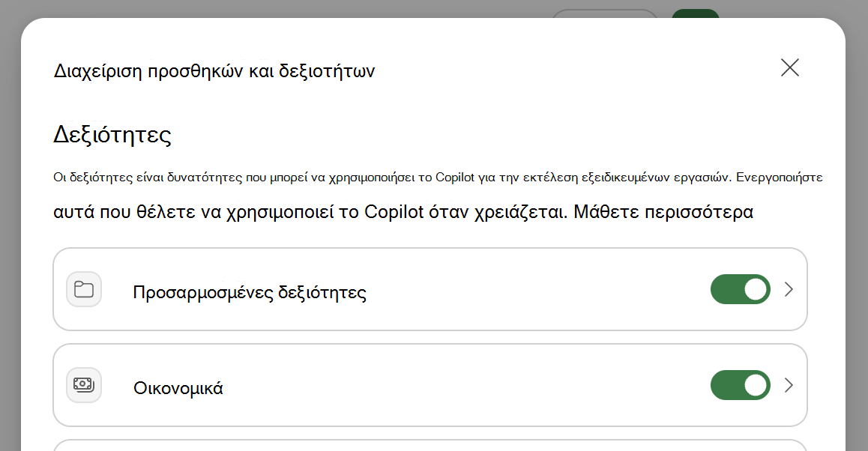
Task: Select the Οικονομικά label text
Action: 178,388
